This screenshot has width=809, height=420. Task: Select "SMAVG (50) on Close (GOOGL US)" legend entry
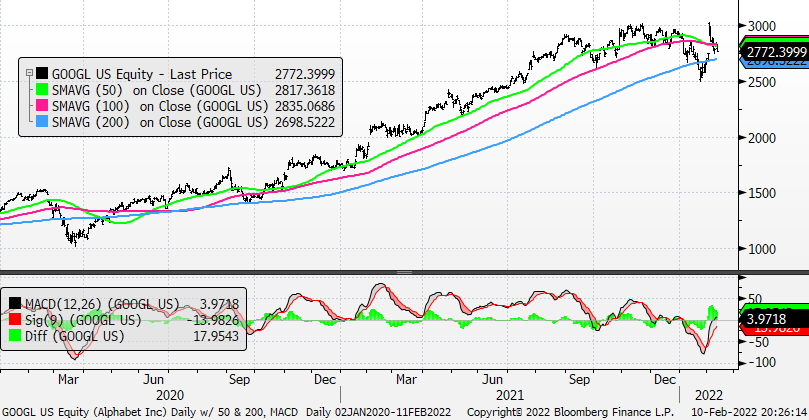click(157, 90)
